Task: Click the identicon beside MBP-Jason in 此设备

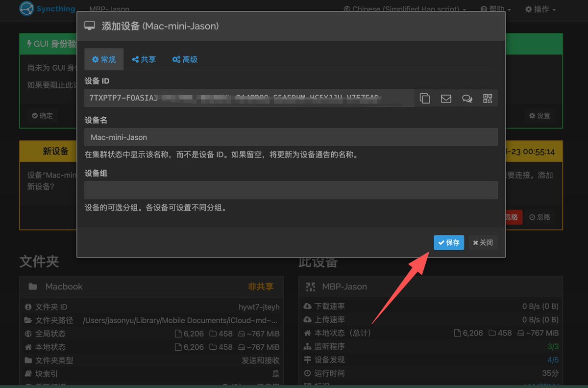Action: [311, 286]
